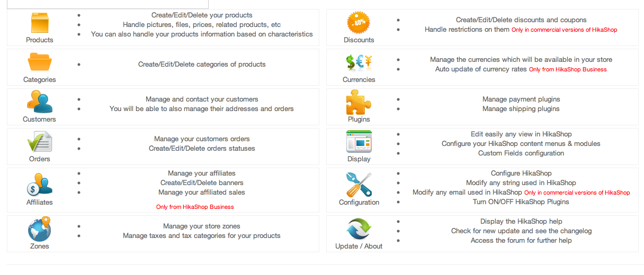Open the Affiliates dollar-person icon
Viewport: 644px width, 275px height.
click(x=40, y=185)
